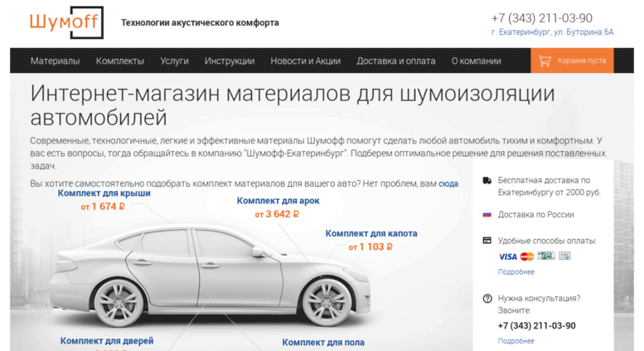Select Комплект для арок
Image resolution: width=644 pixels, height=351 pixels.
click(x=278, y=201)
